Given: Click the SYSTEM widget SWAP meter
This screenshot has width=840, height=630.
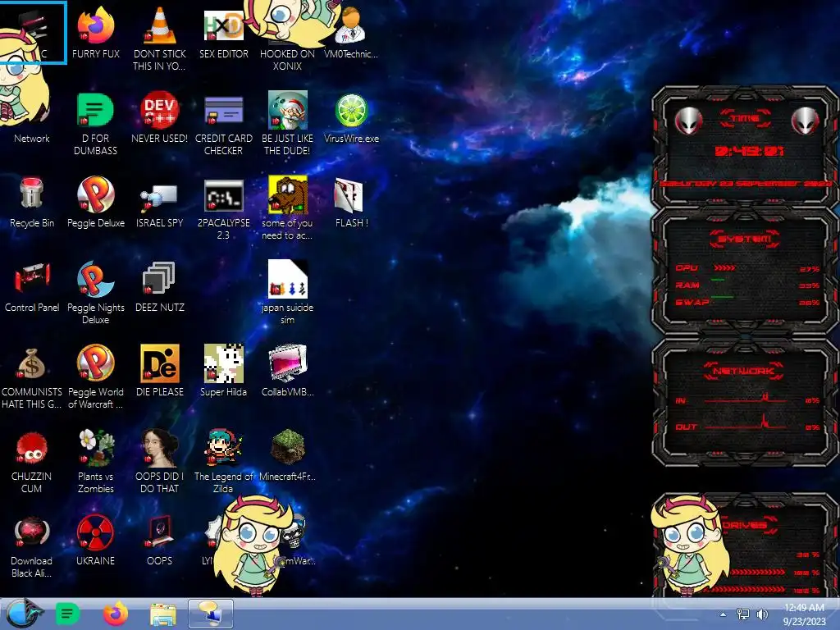Looking at the screenshot, I should pyautogui.click(x=747, y=302).
